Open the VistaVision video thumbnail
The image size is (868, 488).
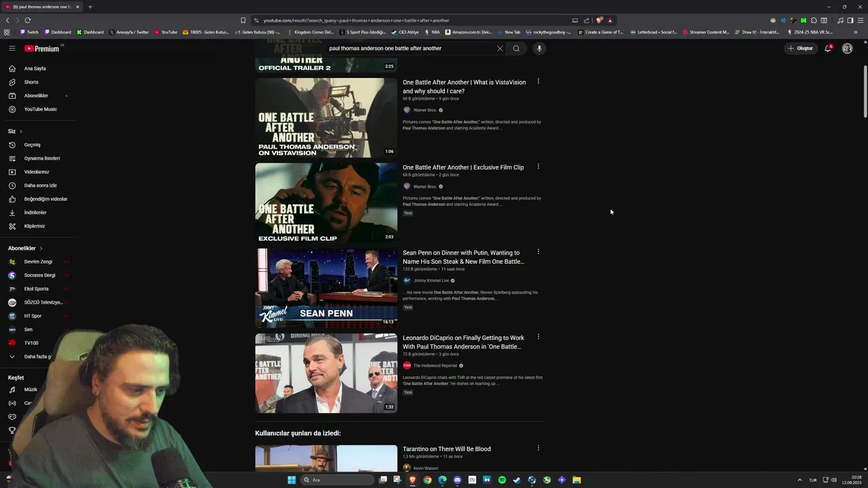click(x=326, y=118)
